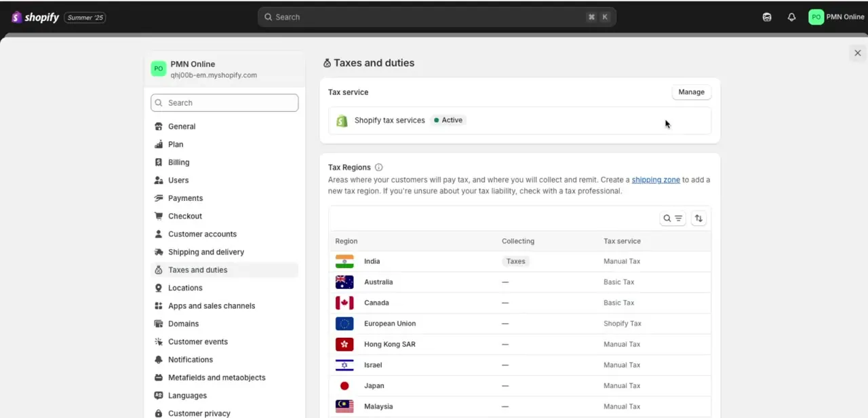Click the top global Search bar
The image size is (868, 418).
click(x=437, y=17)
